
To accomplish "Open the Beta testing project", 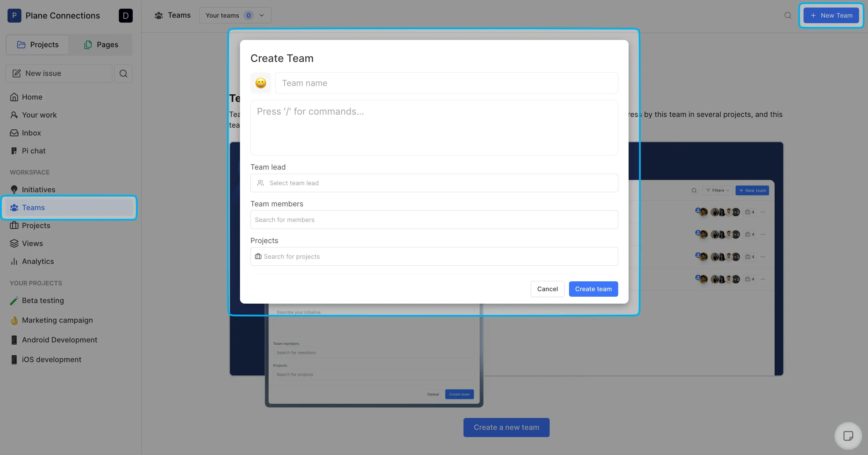I will click(43, 300).
